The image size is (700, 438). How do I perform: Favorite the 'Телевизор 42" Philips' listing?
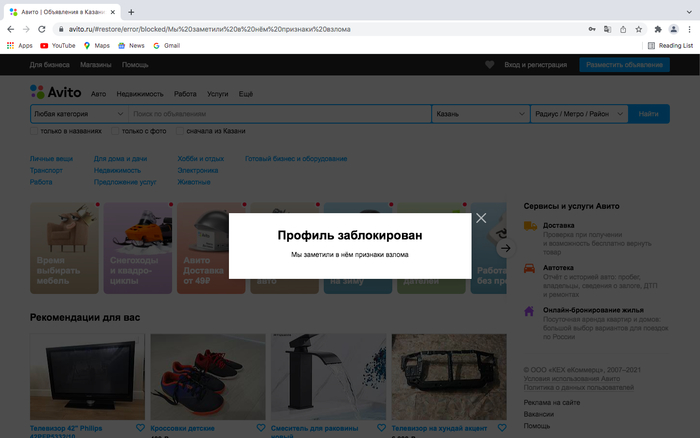point(140,428)
